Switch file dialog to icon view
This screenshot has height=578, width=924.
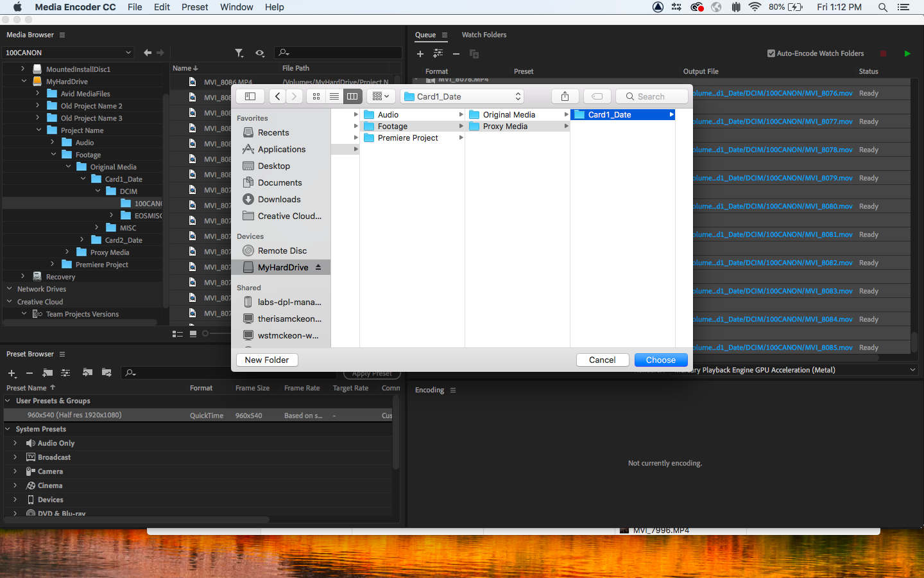click(x=316, y=96)
